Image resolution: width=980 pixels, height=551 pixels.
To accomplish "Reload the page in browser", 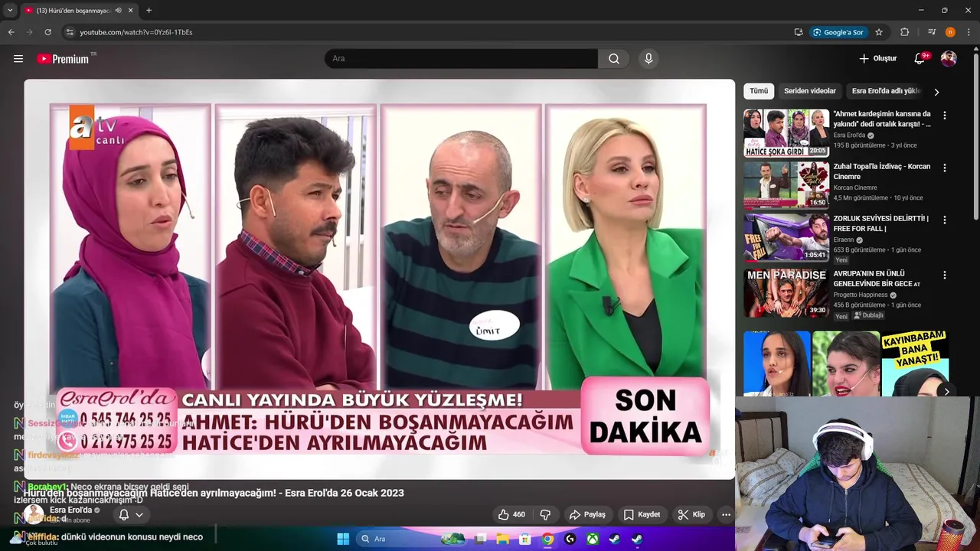I will pos(47,32).
